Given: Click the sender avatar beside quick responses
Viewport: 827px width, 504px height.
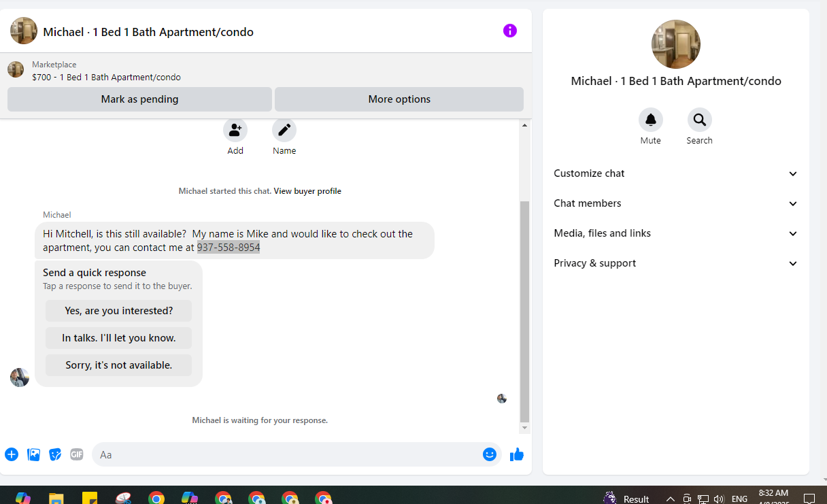Looking at the screenshot, I should tap(20, 377).
